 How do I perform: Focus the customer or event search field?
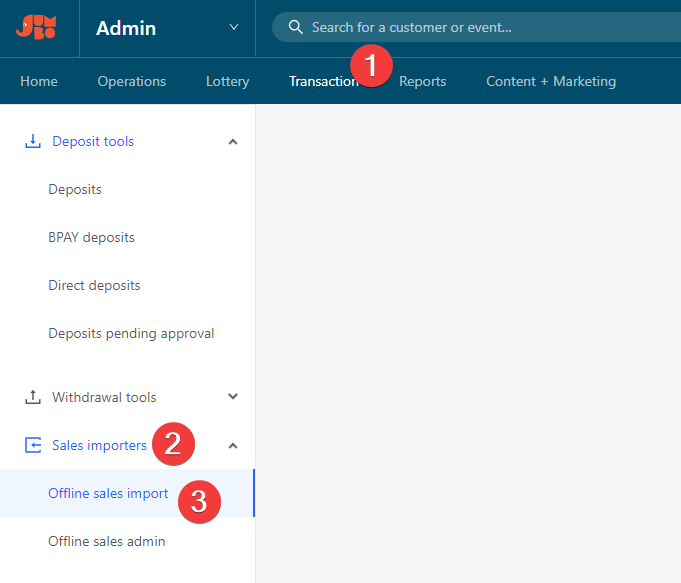[x=480, y=27]
